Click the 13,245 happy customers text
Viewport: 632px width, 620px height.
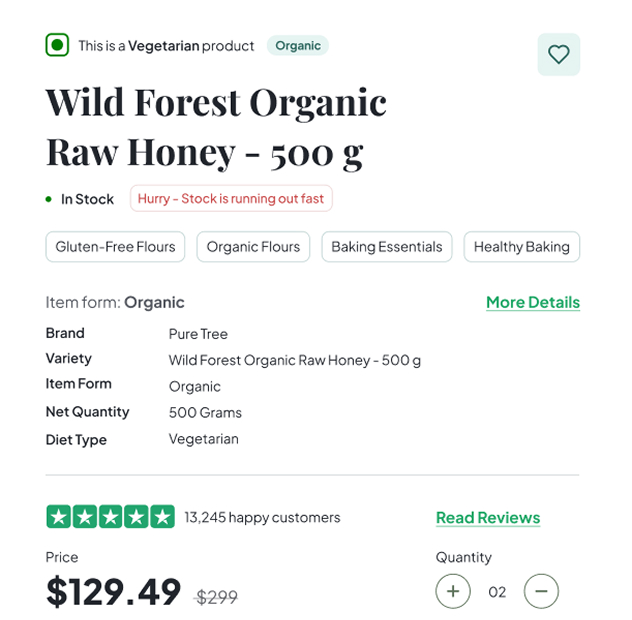tap(262, 517)
